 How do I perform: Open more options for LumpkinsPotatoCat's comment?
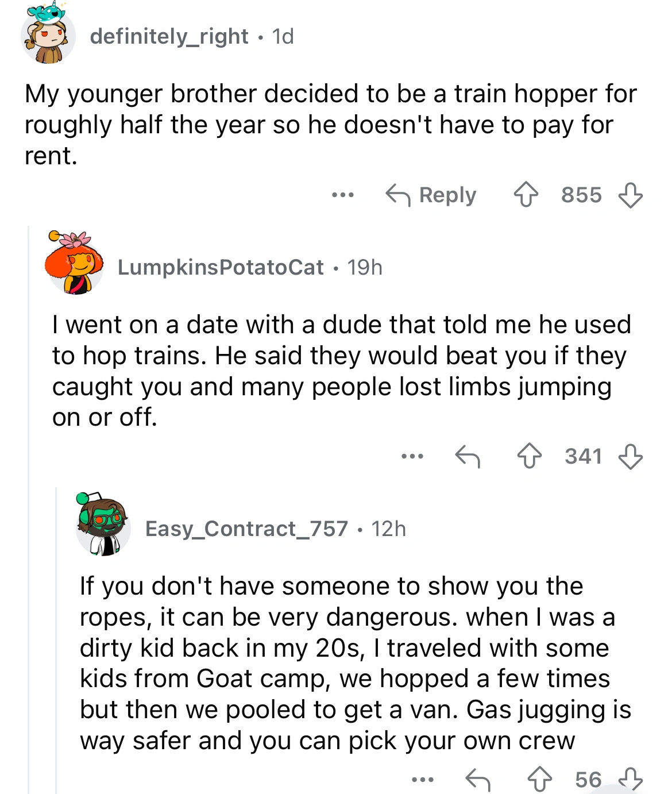coord(412,457)
